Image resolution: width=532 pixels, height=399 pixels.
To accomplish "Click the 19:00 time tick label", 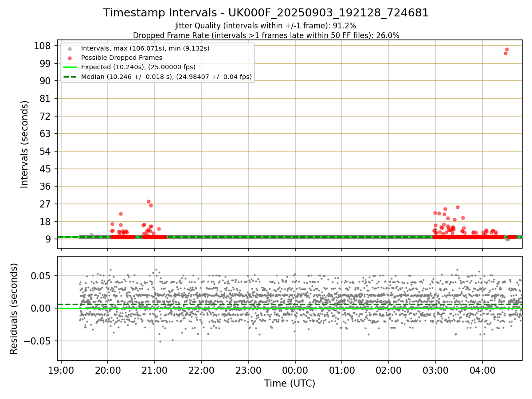I will tap(61, 370).
